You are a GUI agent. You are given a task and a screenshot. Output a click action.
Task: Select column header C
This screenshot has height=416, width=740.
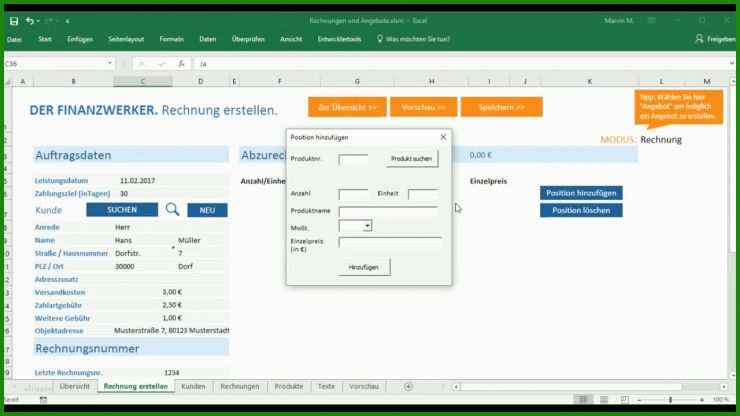click(143, 81)
